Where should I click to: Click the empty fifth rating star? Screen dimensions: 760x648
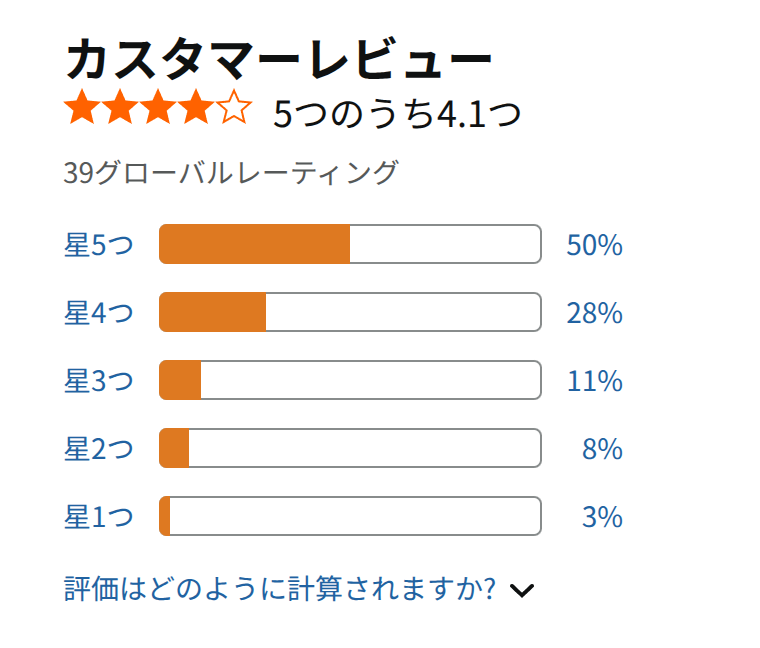pos(234,107)
